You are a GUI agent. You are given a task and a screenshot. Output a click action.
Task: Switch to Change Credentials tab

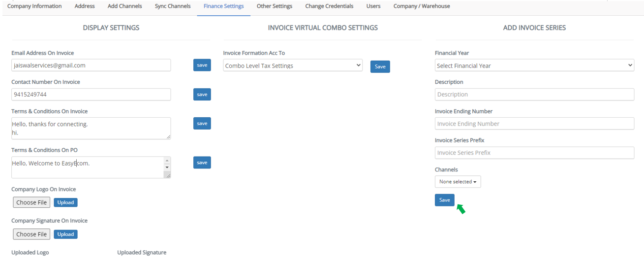[329, 6]
